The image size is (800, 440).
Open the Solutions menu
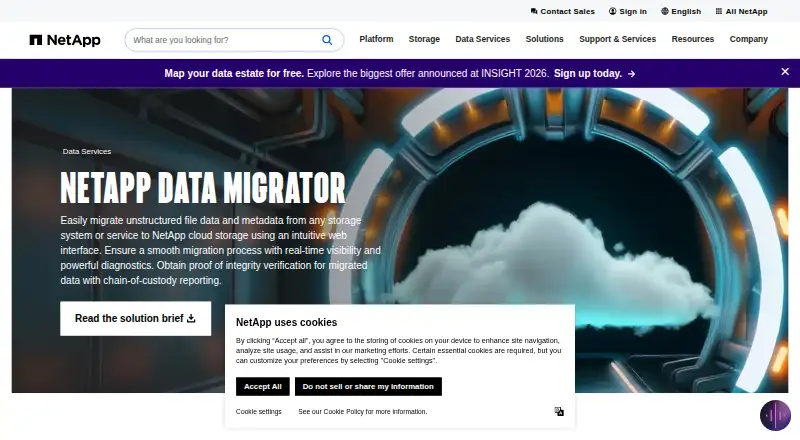[x=544, y=39]
